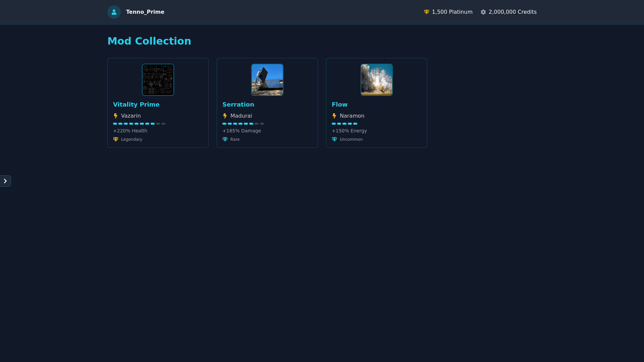Click the Vitality Prime title

point(136,105)
